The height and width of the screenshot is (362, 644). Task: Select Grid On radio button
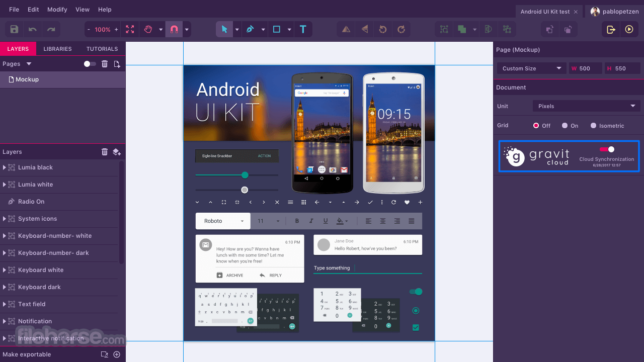point(565,126)
